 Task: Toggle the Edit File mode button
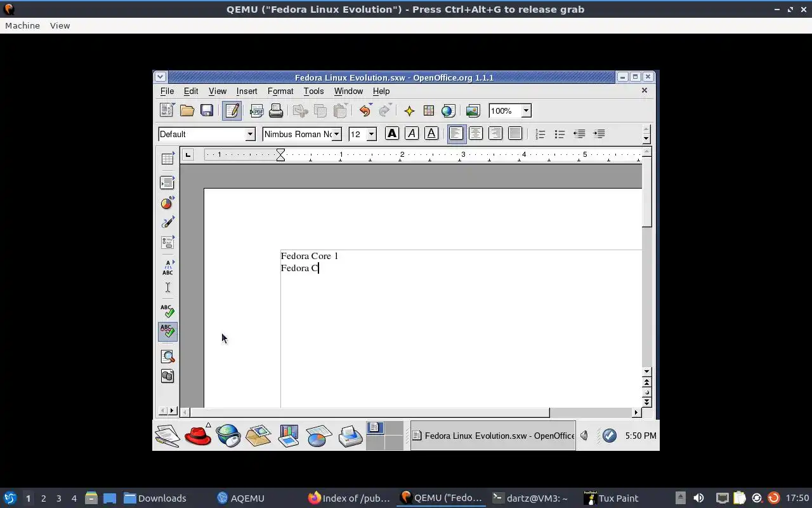point(232,110)
